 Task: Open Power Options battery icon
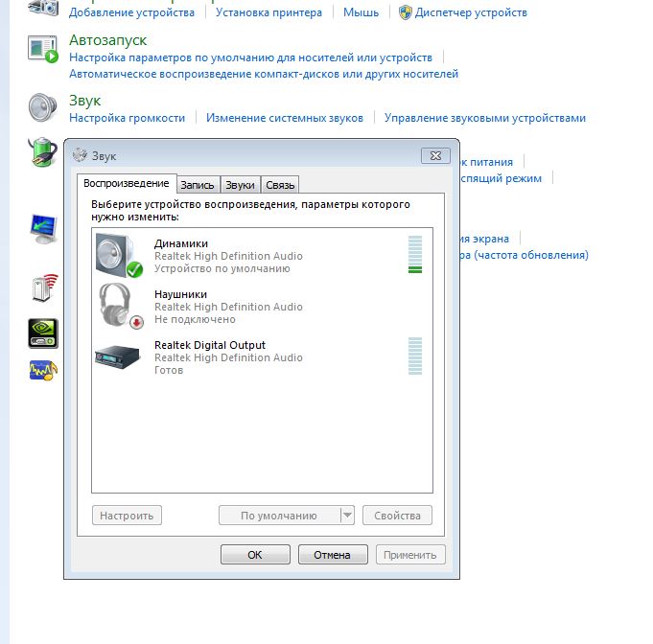43,152
